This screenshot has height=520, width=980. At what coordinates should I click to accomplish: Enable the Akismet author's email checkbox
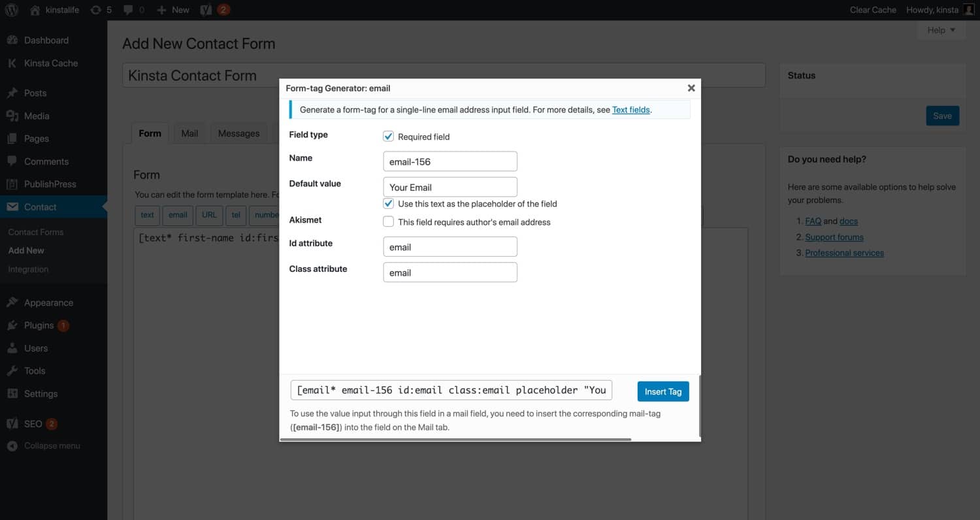click(388, 221)
